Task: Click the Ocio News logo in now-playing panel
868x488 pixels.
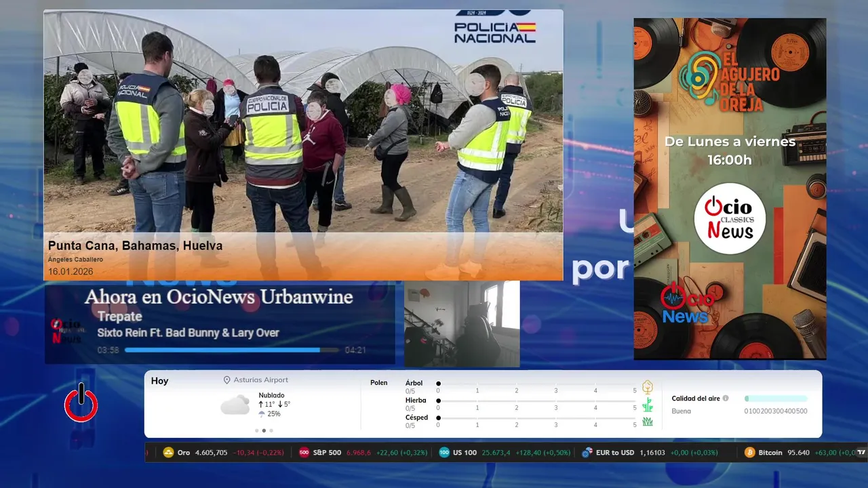Action: [x=68, y=330]
